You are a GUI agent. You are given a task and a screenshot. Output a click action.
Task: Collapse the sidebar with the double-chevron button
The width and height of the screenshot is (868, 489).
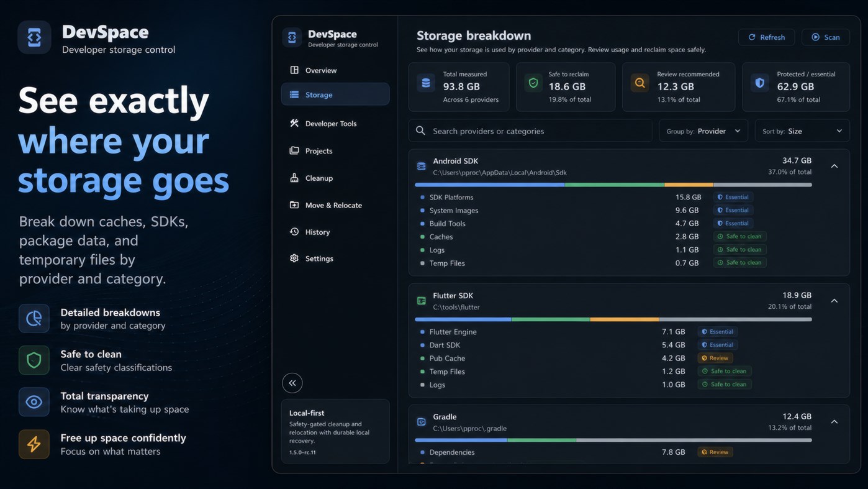point(292,383)
